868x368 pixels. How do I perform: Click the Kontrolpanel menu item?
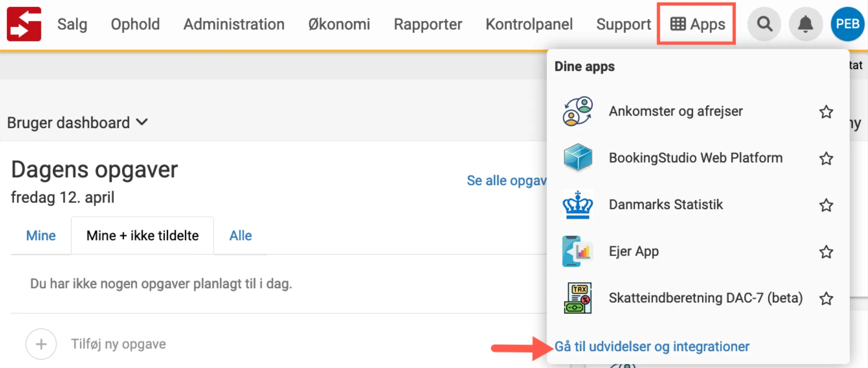coord(529,24)
